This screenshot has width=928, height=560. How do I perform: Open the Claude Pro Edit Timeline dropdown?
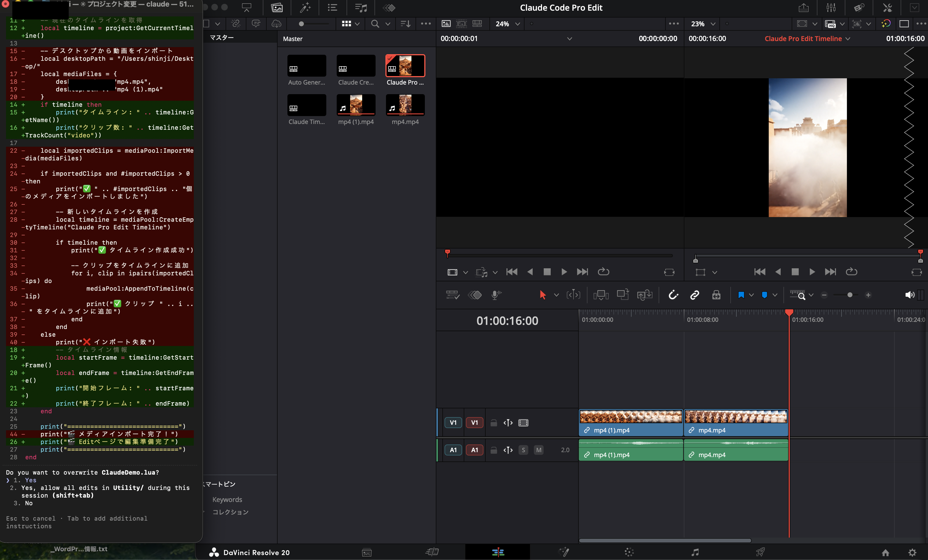[848, 39]
